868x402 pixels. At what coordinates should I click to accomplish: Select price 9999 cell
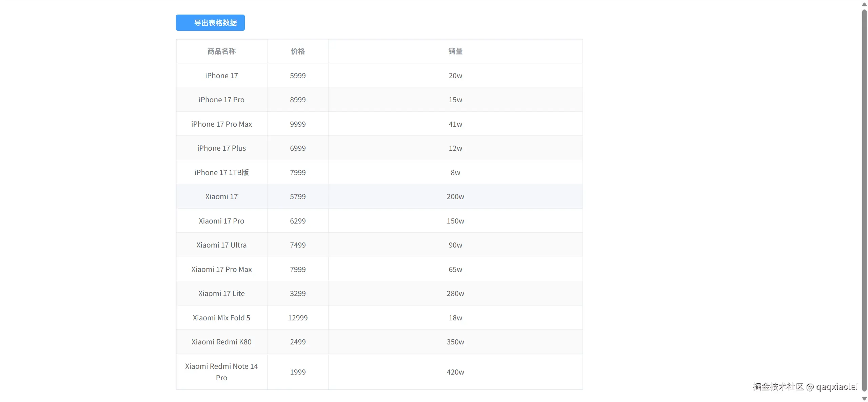298,124
